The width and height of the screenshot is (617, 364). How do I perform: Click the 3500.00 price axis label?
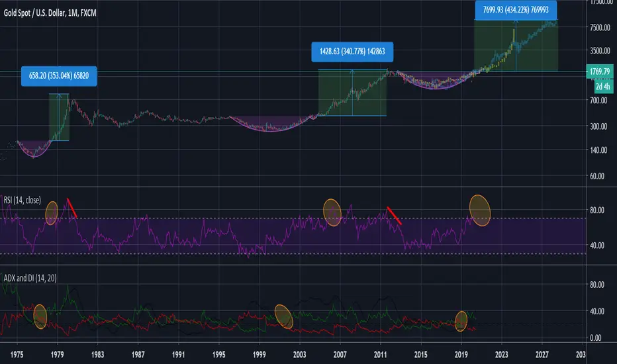pos(600,51)
